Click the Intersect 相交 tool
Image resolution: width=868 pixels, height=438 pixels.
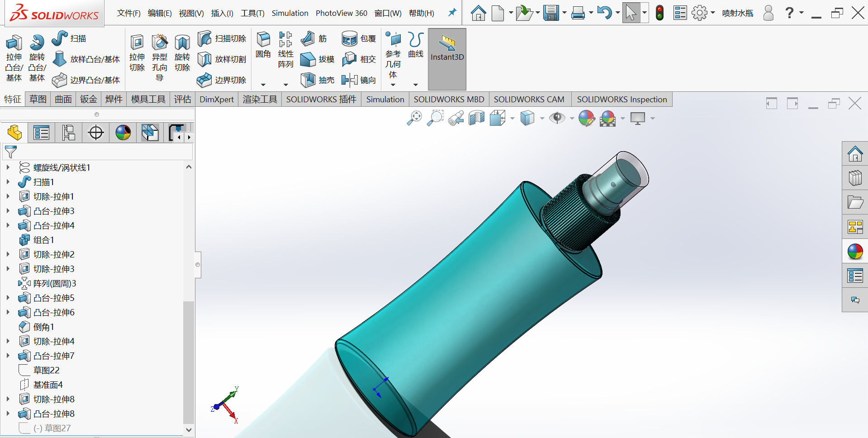tap(359, 59)
